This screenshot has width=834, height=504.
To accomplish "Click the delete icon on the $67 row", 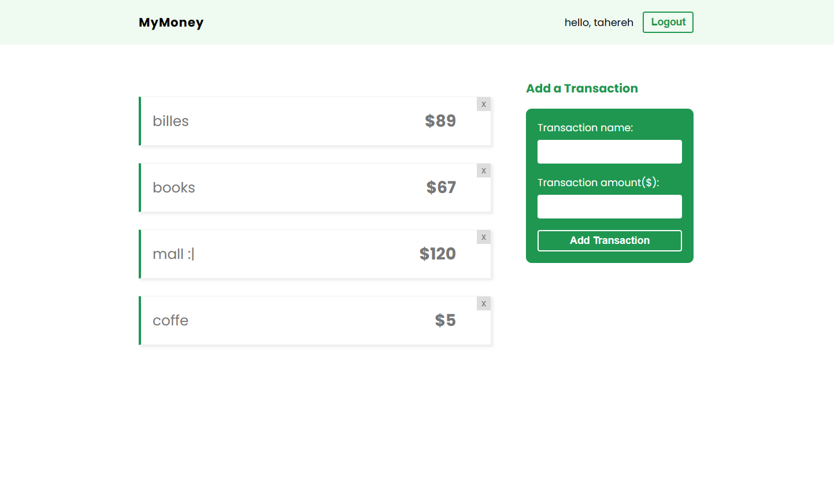I will click(484, 171).
